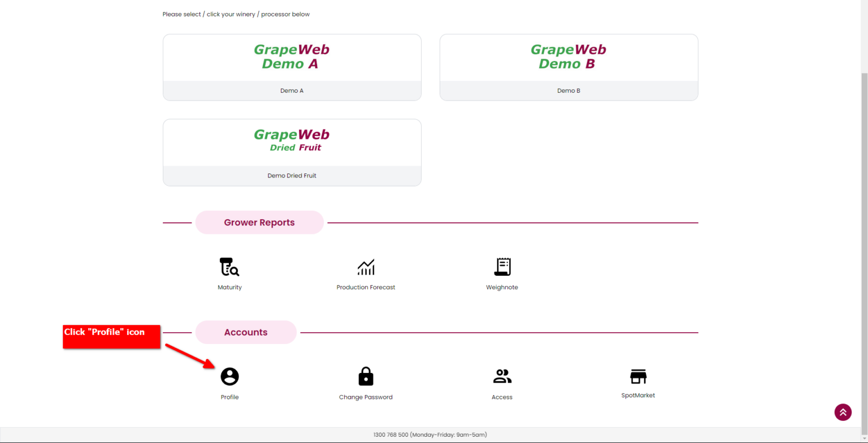Click the Demo Dried Fruit card label
This screenshot has height=443, width=868.
click(x=292, y=176)
